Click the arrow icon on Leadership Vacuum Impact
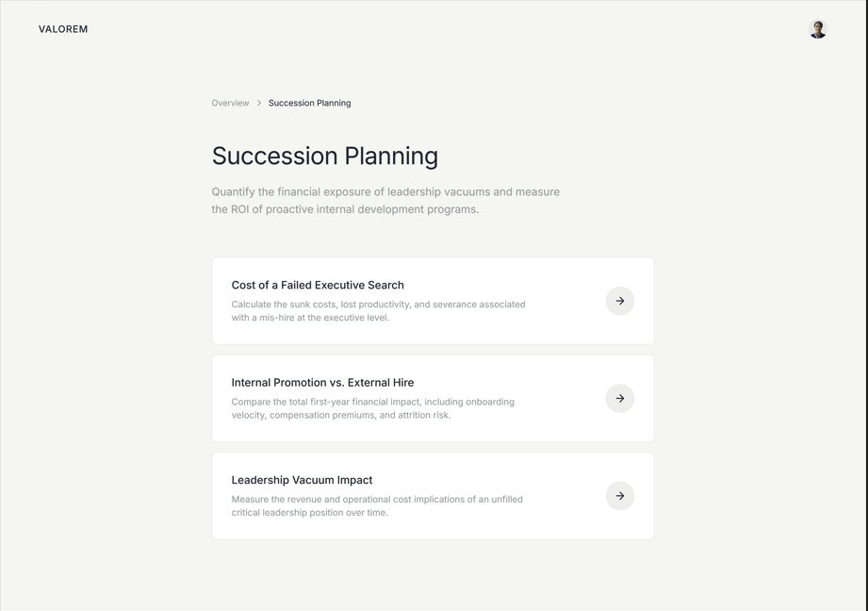The image size is (868, 611). pos(619,496)
